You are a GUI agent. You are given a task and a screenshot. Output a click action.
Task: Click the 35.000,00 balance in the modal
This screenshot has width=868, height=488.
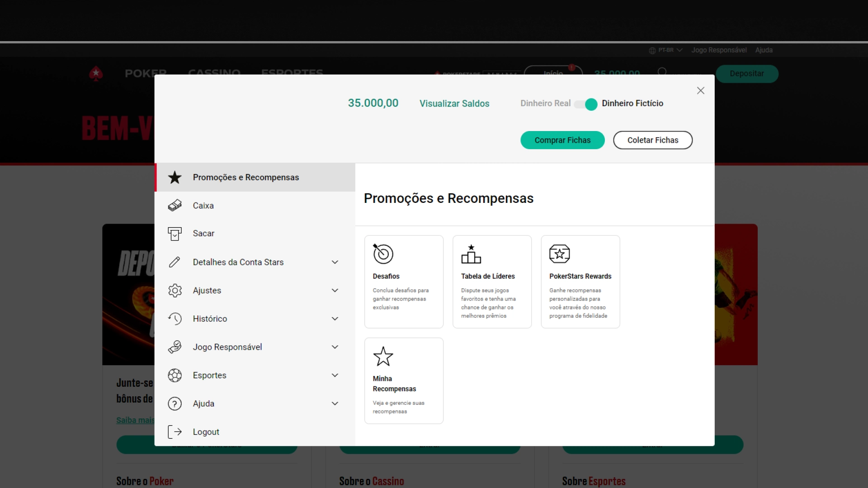tap(373, 103)
